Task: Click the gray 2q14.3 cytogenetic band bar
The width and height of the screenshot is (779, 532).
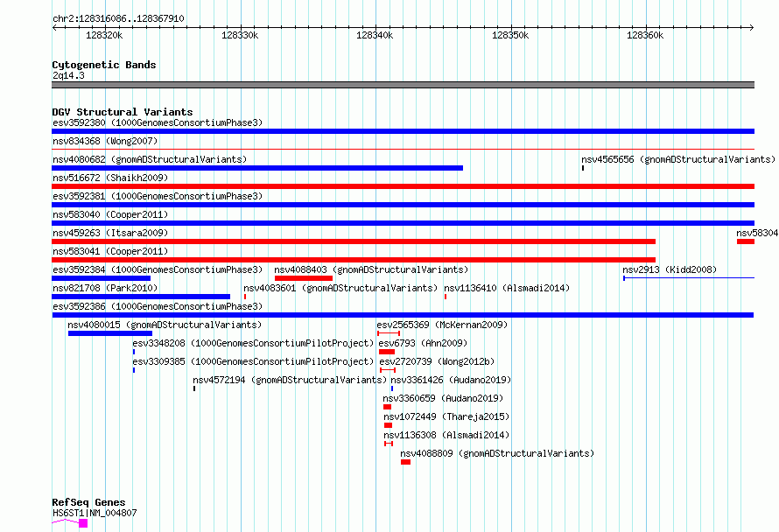Action: coord(403,85)
